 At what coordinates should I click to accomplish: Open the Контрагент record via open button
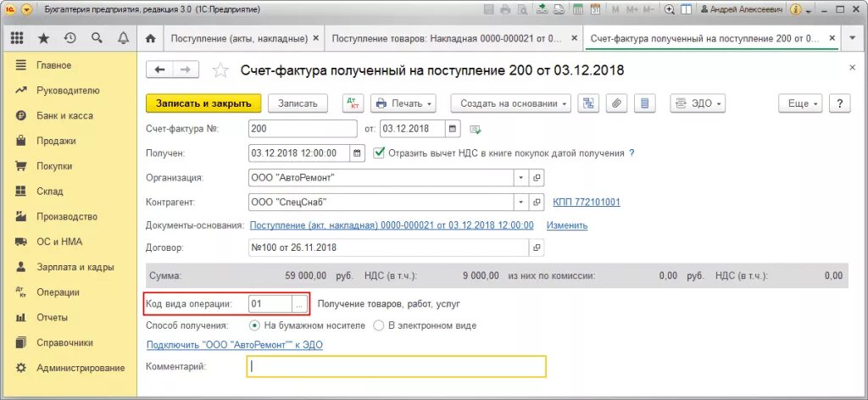coord(536,203)
